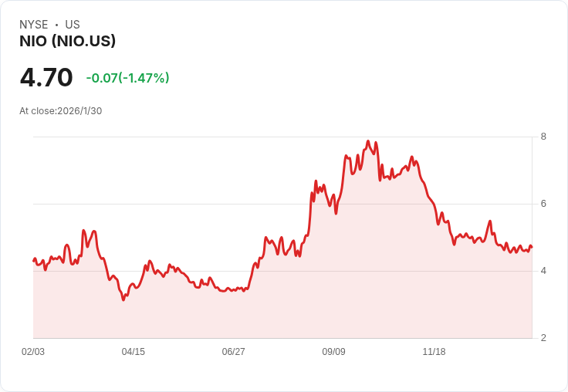
Task: Select the 4 value on the price axis
Action: click(543, 271)
